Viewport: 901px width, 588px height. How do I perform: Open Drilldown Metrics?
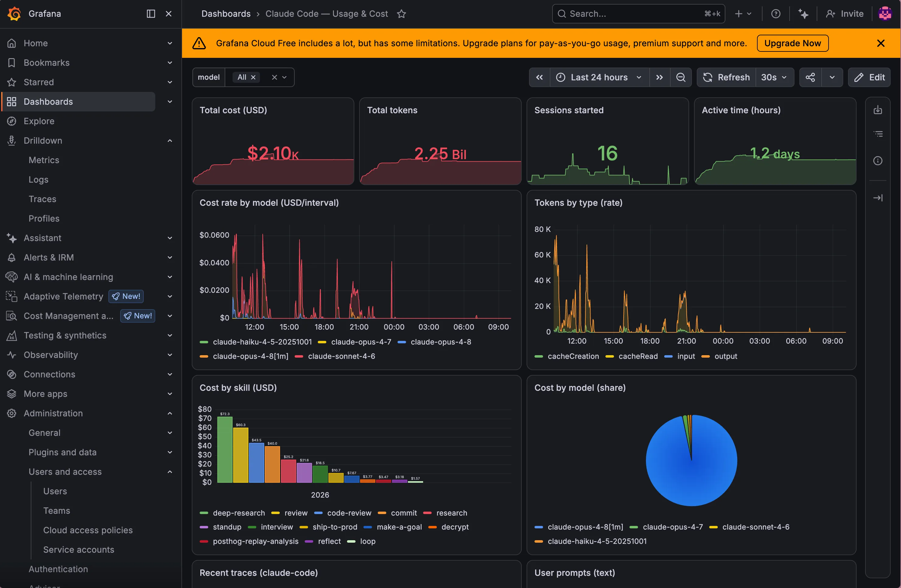(x=44, y=160)
